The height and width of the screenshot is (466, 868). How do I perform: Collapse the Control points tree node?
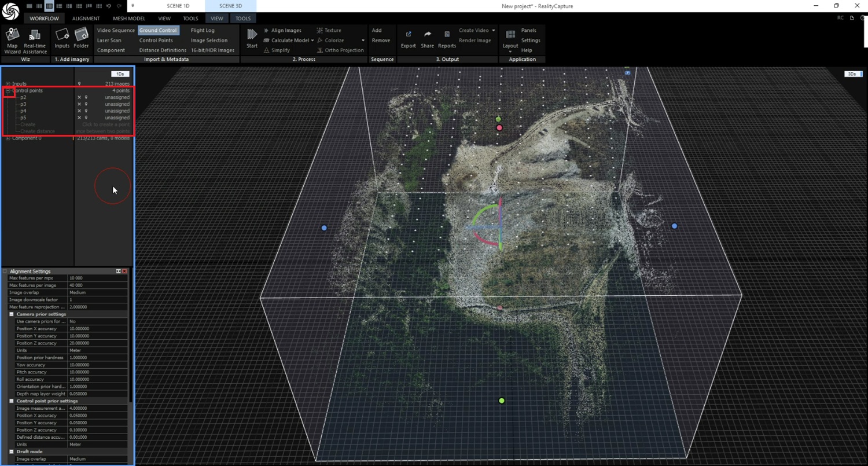(8, 91)
